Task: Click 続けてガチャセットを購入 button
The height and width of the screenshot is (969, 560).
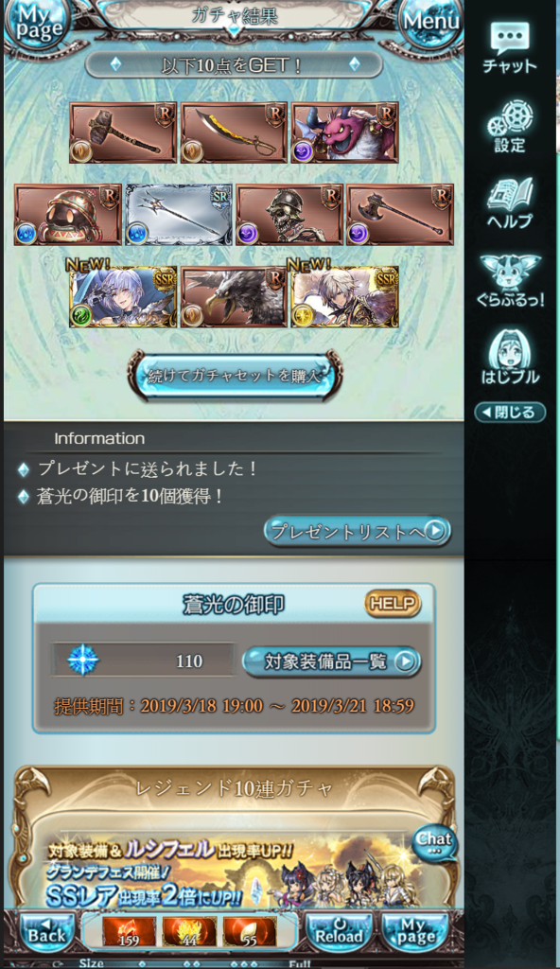Action: click(x=235, y=376)
